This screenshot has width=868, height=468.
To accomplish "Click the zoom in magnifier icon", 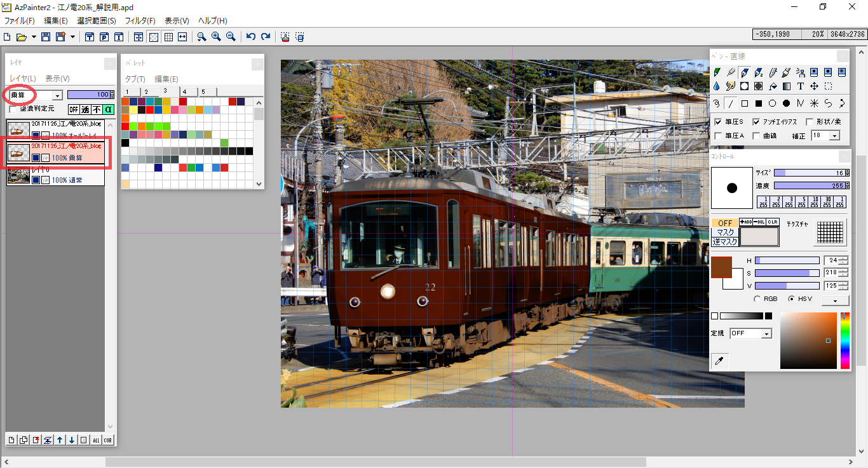I will pyautogui.click(x=216, y=37).
